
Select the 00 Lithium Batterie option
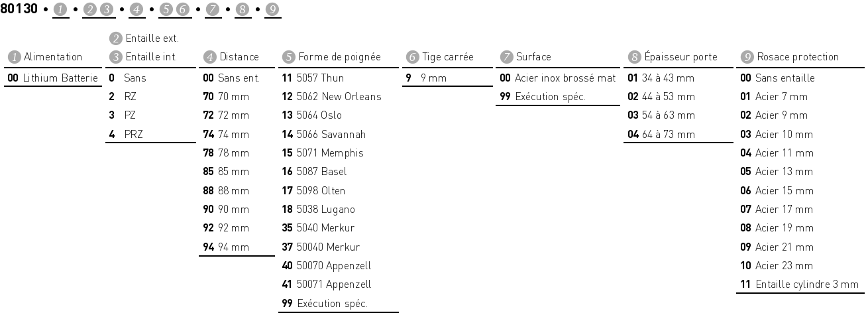tap(52, 78)
